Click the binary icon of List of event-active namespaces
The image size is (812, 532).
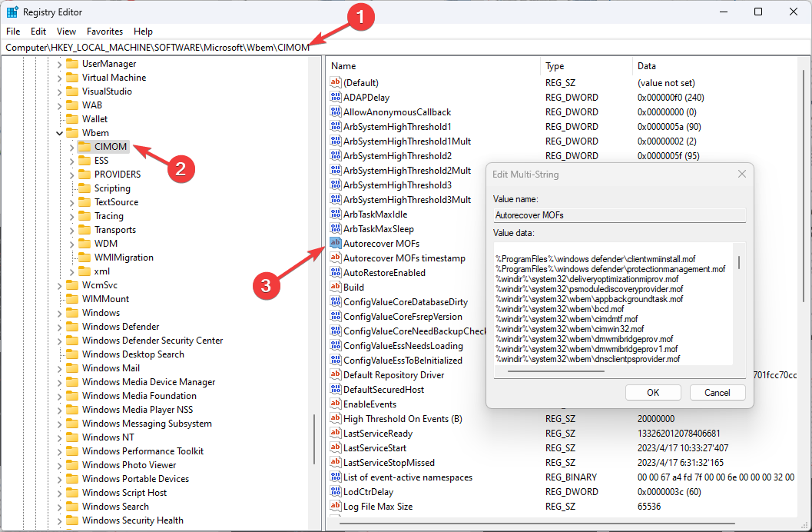[x=336, y=477]
